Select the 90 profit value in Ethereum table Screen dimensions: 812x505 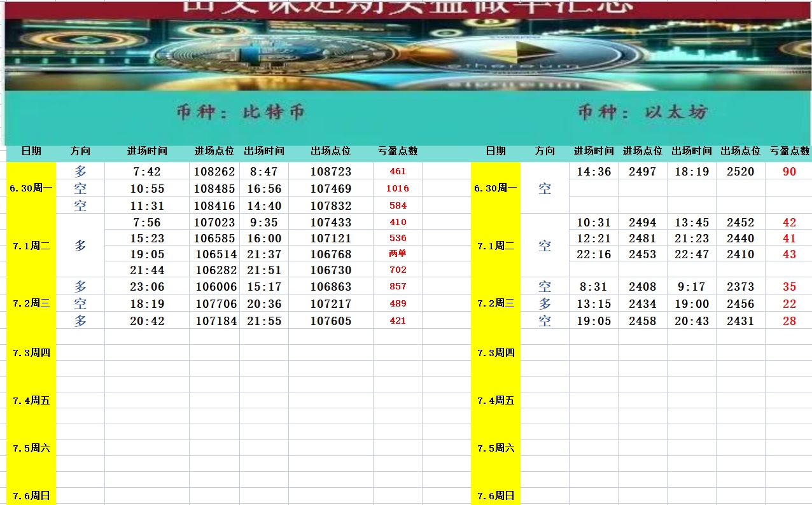coord(789,171)
